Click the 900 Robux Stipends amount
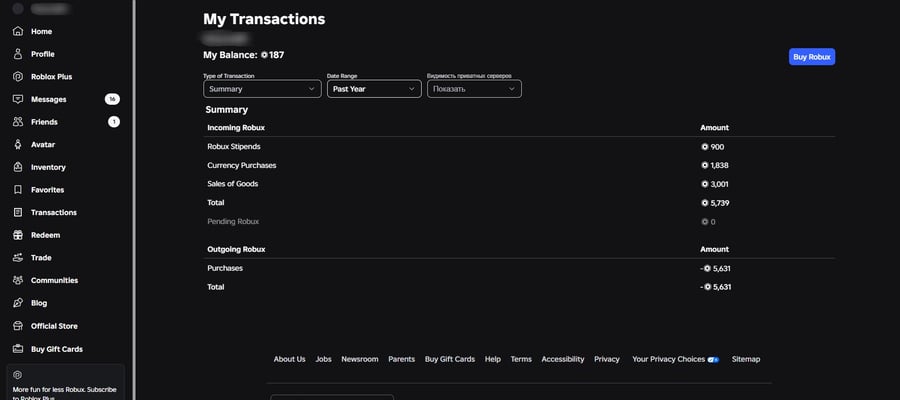The image size is (900, 400). click(x=717, y=147)
